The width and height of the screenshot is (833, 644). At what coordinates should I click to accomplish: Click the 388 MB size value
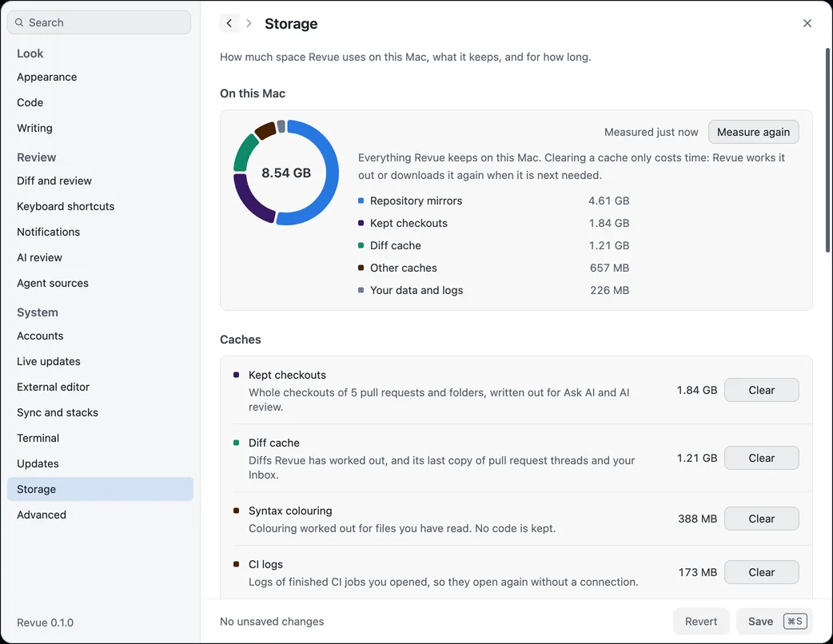point(697,519)
